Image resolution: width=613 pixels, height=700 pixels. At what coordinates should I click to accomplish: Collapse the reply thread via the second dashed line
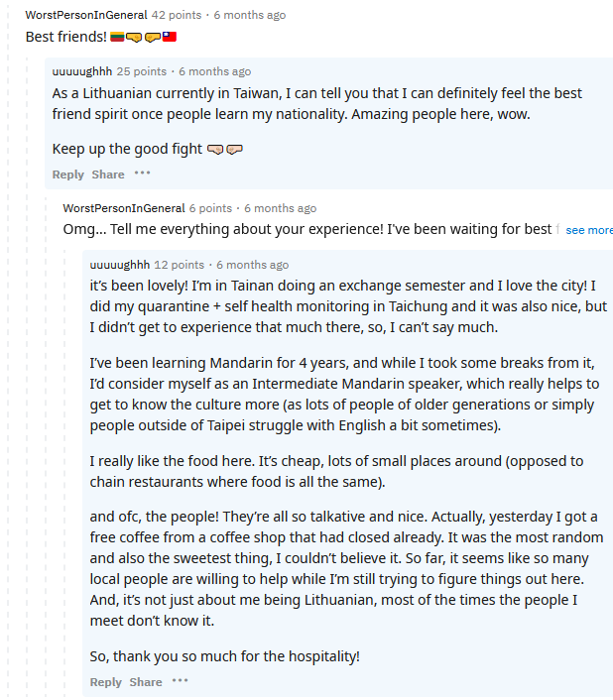point(27,375)
